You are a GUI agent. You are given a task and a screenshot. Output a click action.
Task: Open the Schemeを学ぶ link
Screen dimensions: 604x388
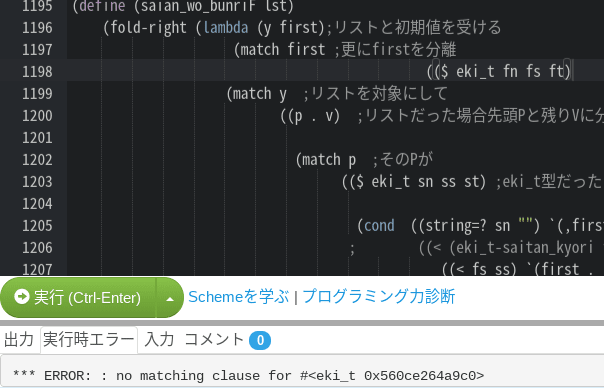coord(238,297)
